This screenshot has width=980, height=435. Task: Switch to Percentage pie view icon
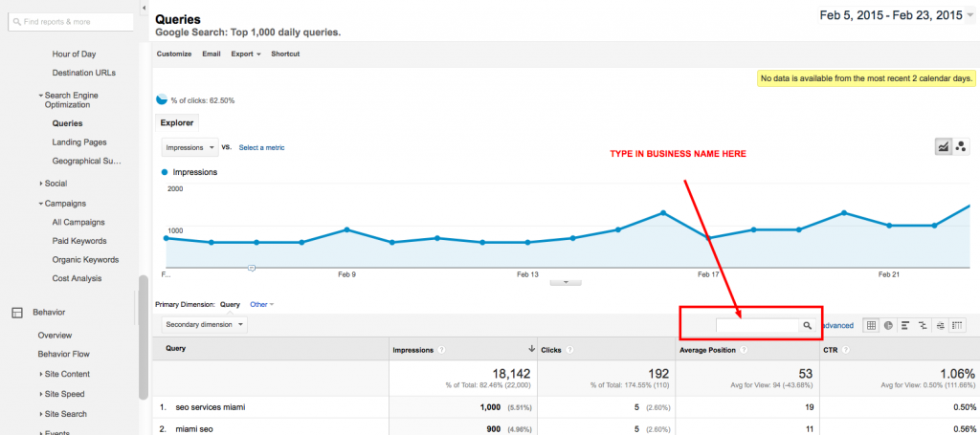pyautogui.click(x=888, y=325)
